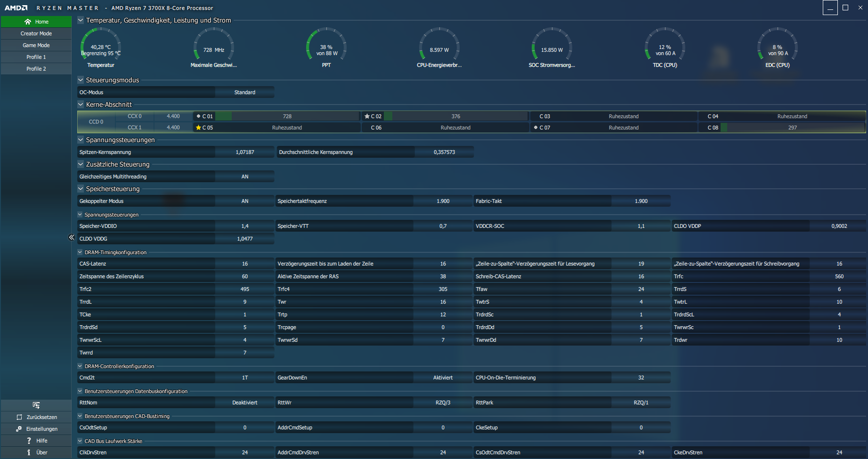The height and width of the screenshot is (459, 868).
Task: Click the Über info icon
Action: (x=29, y=452)
